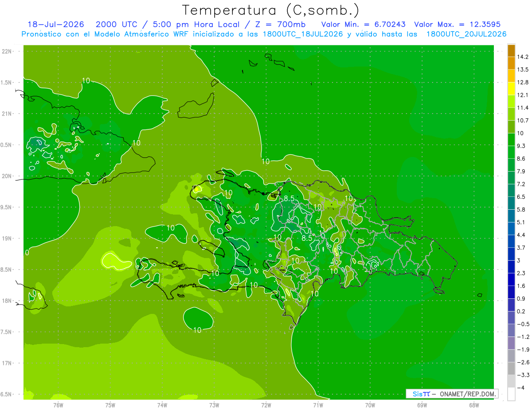Click the ONAMET/REP.DOM. logo box
The width and height of the screenshot is (532, 411).
452,393
